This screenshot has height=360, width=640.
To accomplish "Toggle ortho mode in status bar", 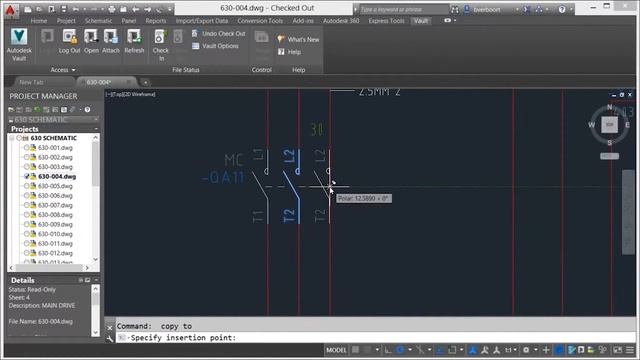I will pyautogui.click(x=387, y=350).
